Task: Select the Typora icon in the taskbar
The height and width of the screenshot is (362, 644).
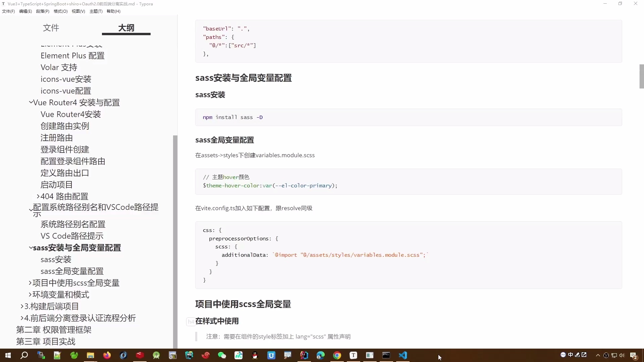Action: (353, 355)
